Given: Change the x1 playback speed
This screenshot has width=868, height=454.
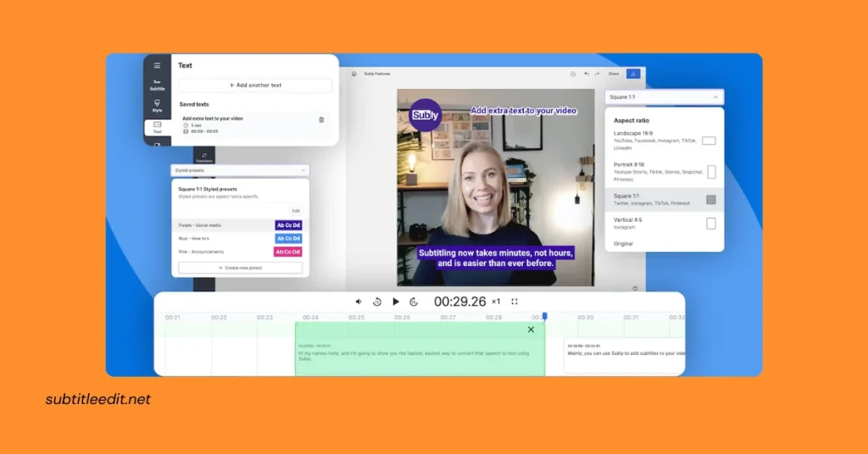Looking at the screenshot, I should (496, 302).
